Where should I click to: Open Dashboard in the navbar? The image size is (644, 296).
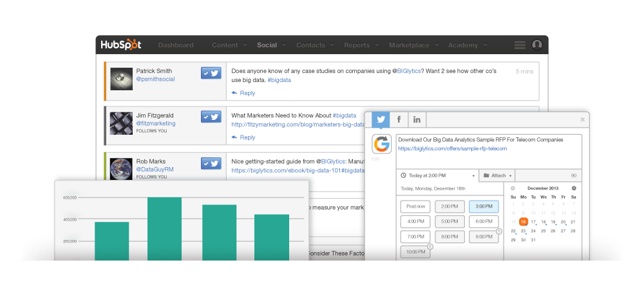(176, 44)
